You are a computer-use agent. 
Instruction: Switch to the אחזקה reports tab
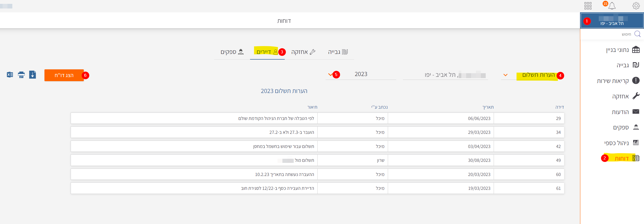[303, 52]
